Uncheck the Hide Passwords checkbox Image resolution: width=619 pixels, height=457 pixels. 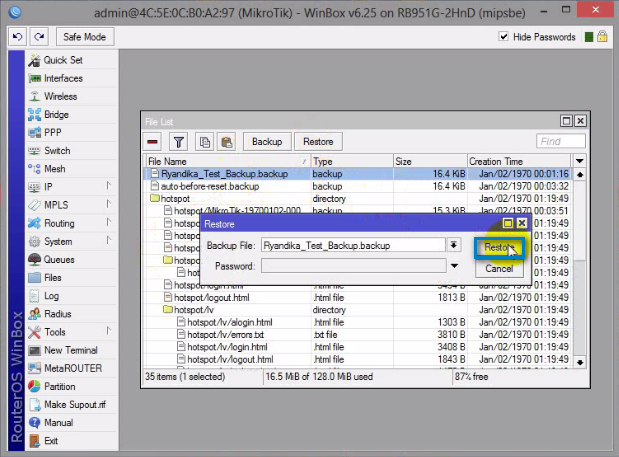click(503, 37)
